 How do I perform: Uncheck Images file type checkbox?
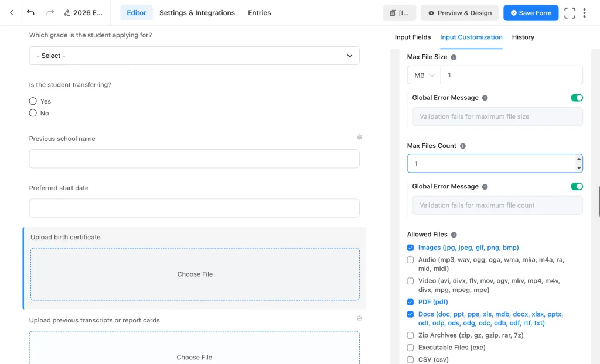coord(410,248)
